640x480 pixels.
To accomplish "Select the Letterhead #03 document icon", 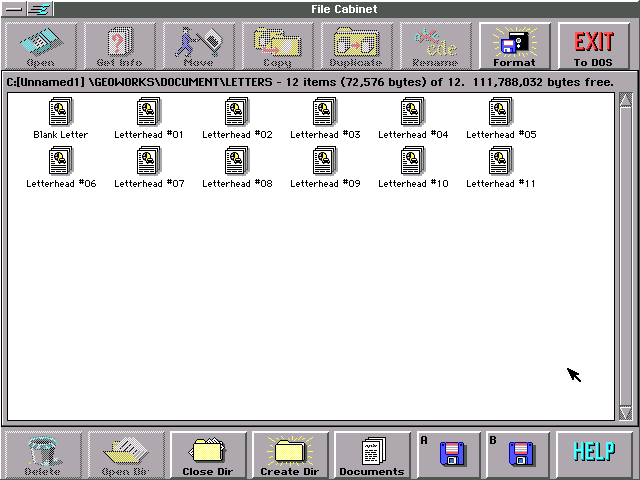I will coord(325,111).
